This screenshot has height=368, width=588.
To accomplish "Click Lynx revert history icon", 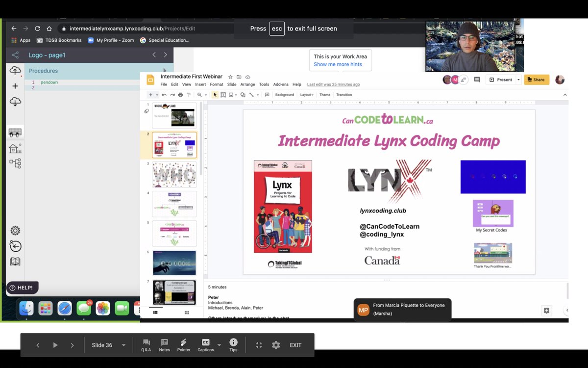I will click(x=15, y=246).
